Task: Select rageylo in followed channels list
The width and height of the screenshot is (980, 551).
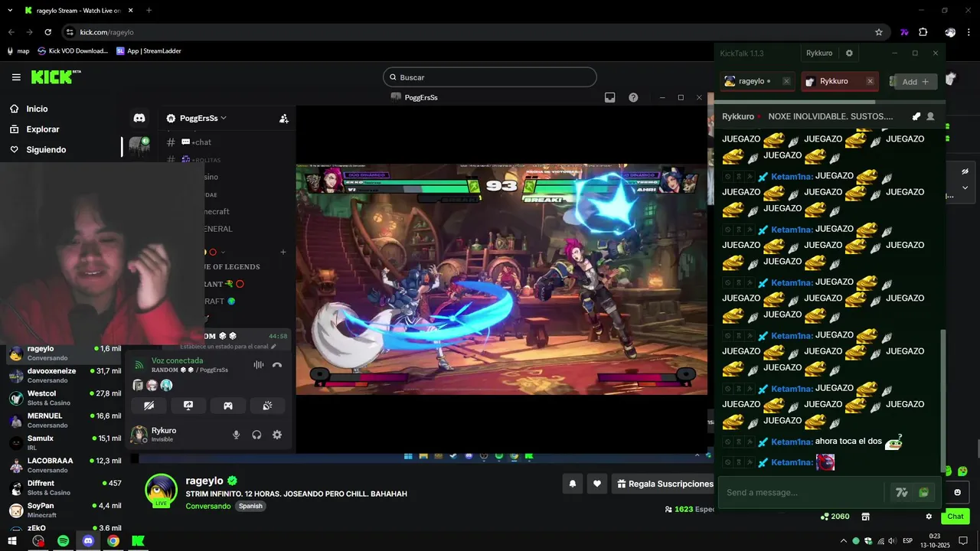Action: click(64, 352)
